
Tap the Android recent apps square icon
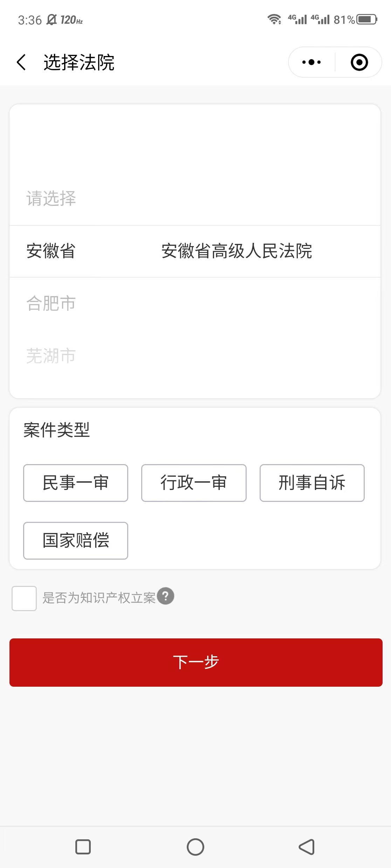coord(83,847)
